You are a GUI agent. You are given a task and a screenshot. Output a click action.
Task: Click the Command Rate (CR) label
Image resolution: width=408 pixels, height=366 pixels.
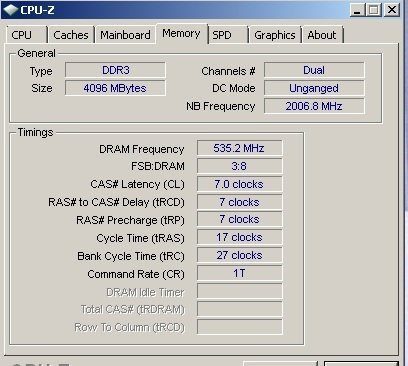point(136,274)
